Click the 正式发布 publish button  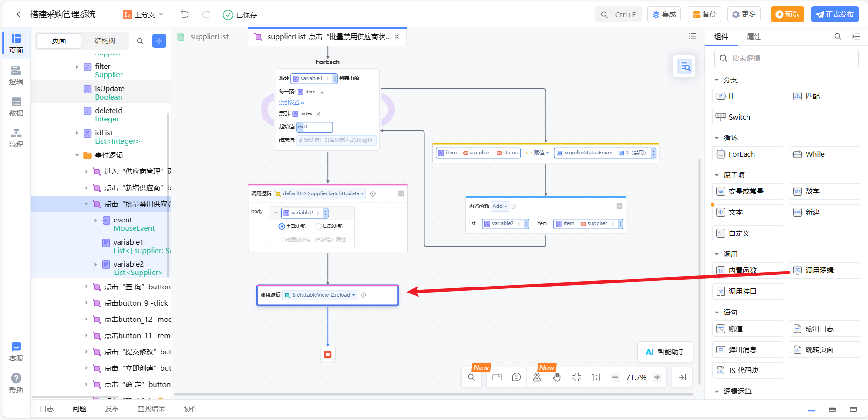[835, 14]
